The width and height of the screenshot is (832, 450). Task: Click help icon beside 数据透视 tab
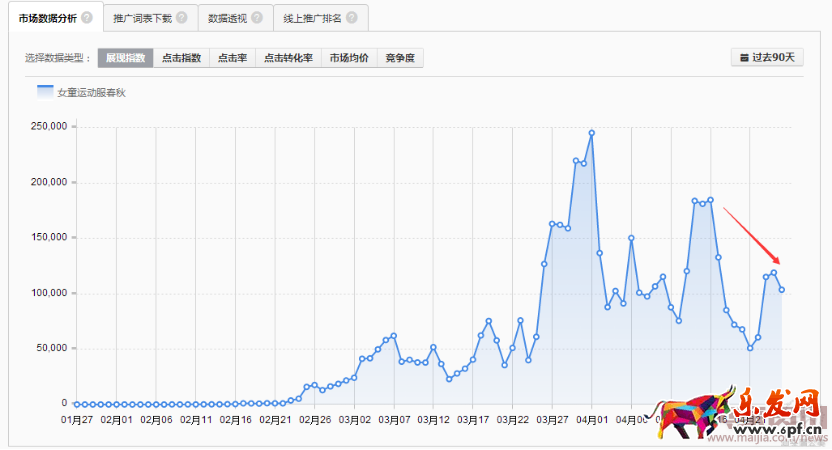point(257,18)
